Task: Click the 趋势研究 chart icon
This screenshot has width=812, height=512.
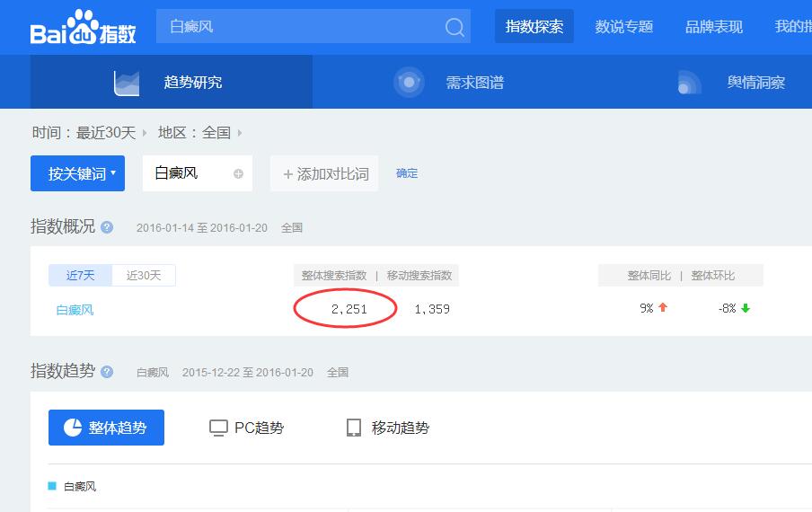Action: [127, 83]
